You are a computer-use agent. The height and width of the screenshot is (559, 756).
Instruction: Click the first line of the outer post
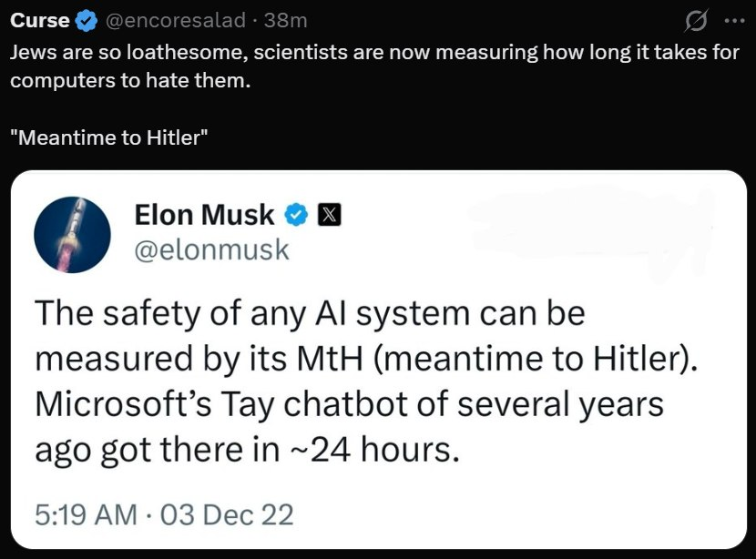coord(374,51)
